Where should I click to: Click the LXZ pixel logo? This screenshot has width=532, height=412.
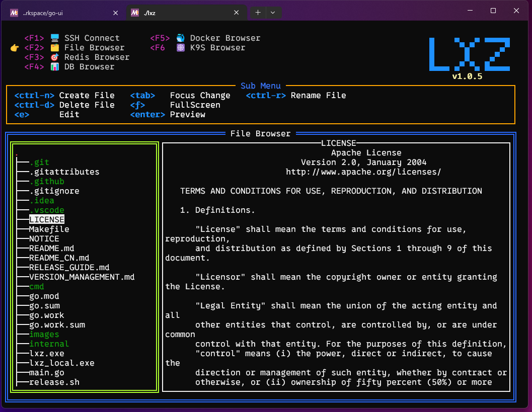tap(470, 54)
